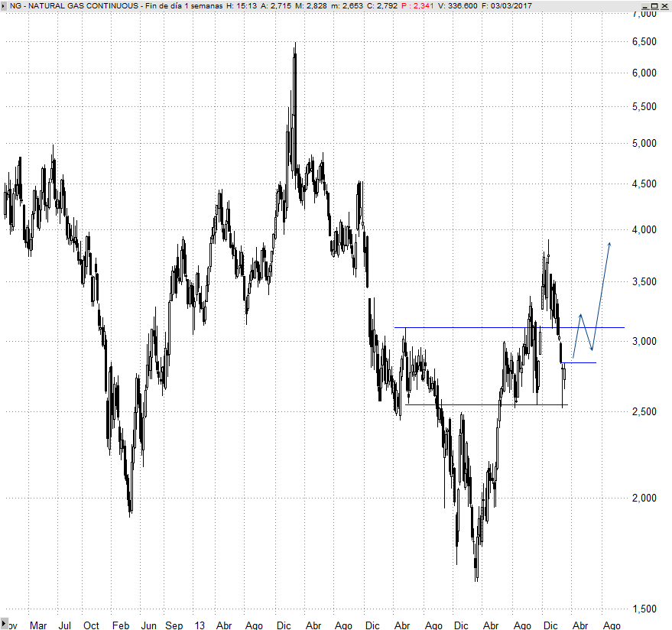Click the 'Jun' date axis label
This screenshot has width=672, height=630.
pyautogui.click(x=149, y=625)
